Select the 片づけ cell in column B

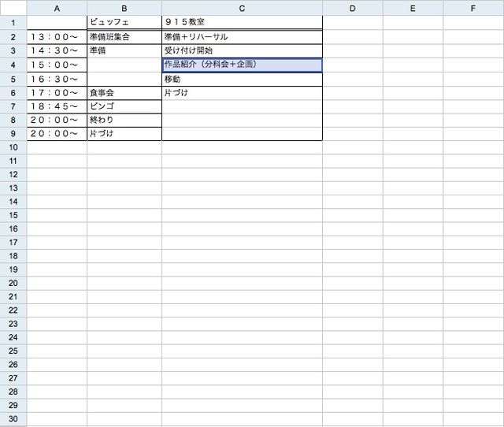(124, 134)
